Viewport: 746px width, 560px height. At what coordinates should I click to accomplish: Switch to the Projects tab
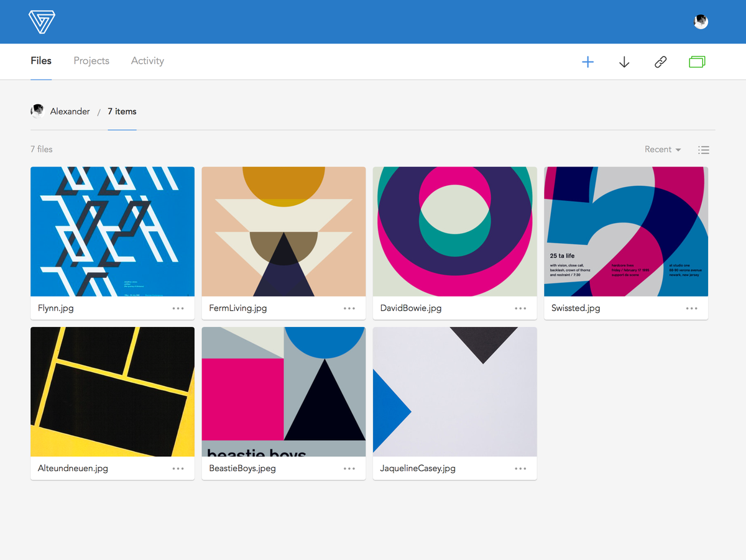[91, 61]
